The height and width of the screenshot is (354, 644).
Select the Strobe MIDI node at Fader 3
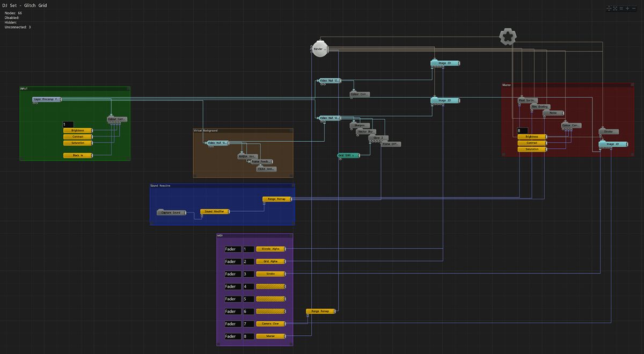click(x=271, y=274)
